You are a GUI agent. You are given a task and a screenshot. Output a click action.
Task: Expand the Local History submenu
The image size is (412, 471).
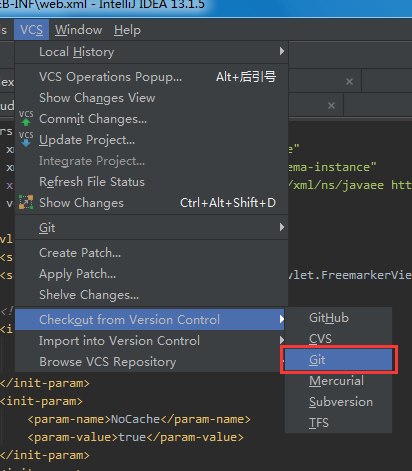(151, 52)
